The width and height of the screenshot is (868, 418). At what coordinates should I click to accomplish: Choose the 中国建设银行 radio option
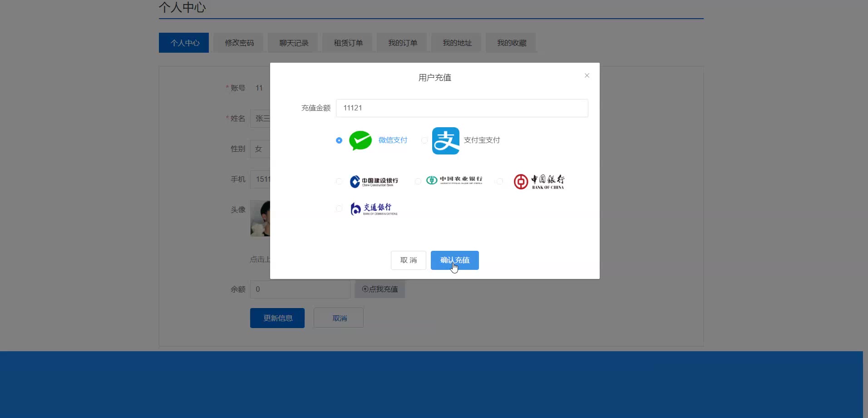(339, 181)
